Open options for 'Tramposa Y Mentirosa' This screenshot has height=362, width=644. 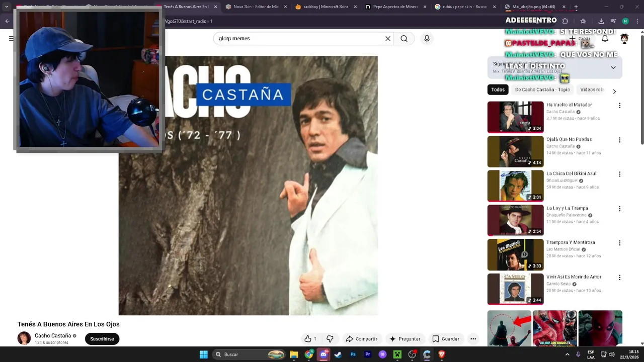[x=619, y=243]
